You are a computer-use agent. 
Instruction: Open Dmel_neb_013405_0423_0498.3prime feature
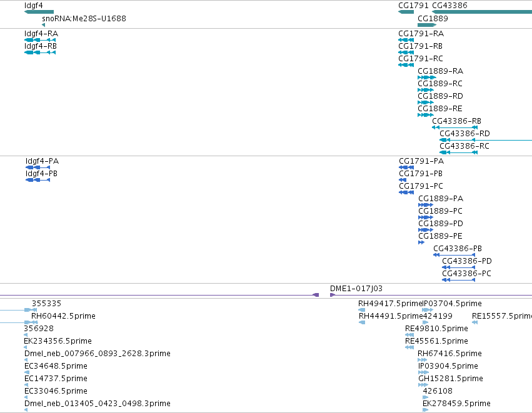pos(98,404)
